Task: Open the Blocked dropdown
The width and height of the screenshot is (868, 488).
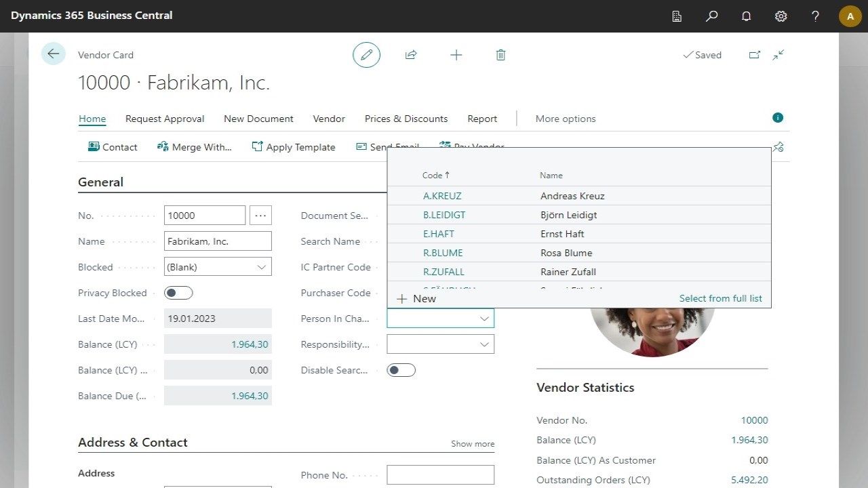Action: (x=262, y=266)
